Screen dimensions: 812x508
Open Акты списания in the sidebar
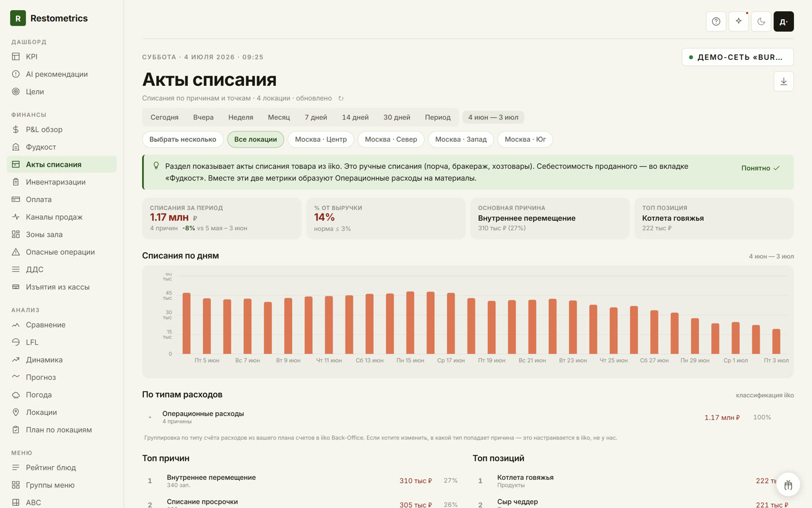[x=61, y=164]
